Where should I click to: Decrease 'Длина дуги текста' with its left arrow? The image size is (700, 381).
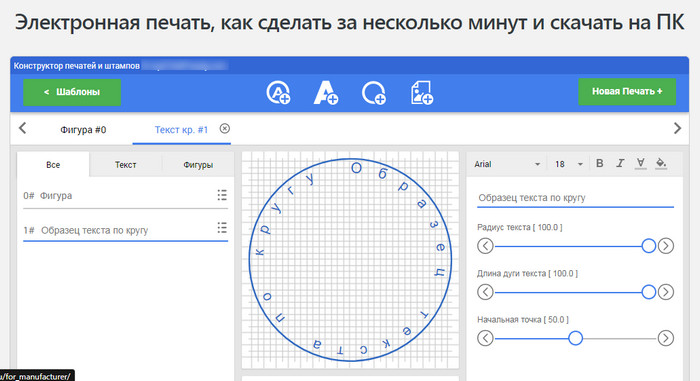tap(485, 292)
